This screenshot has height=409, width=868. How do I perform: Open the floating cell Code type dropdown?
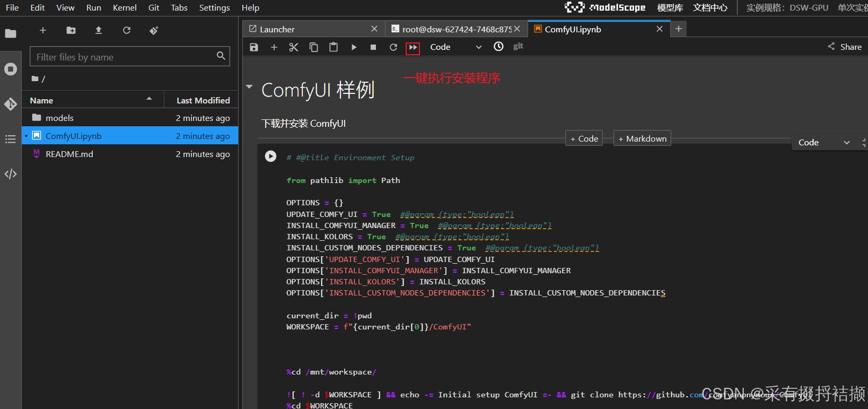click(x=823, y=142)
